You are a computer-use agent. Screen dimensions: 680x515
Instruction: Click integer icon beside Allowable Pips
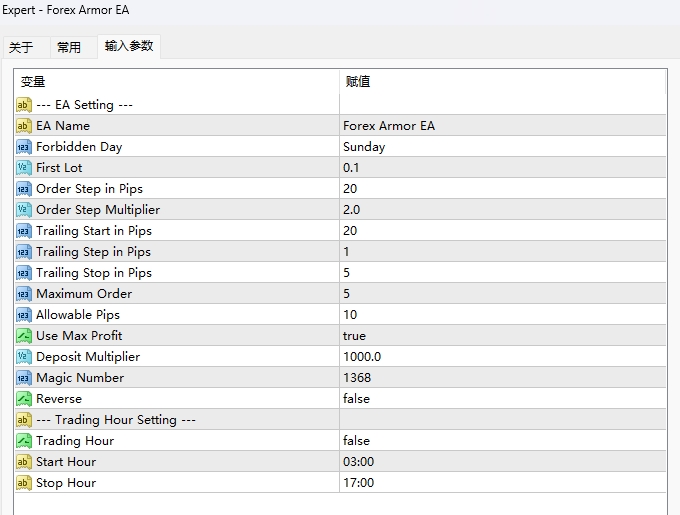pos(24,315)
